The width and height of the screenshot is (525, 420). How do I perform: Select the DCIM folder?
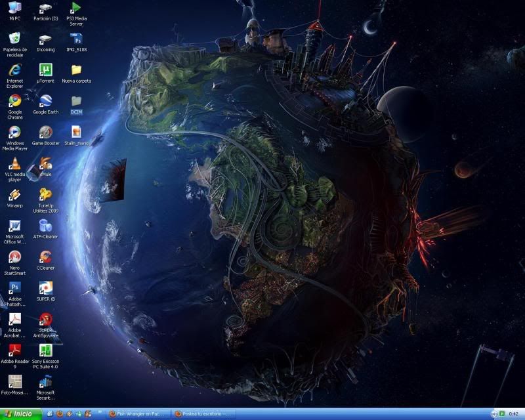click(x=76, y=101)
